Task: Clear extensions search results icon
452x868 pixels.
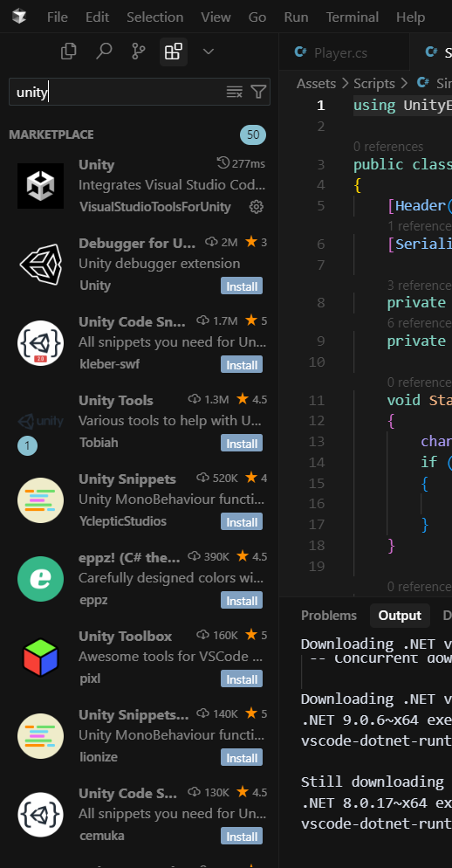Action: tap(235, 92)
